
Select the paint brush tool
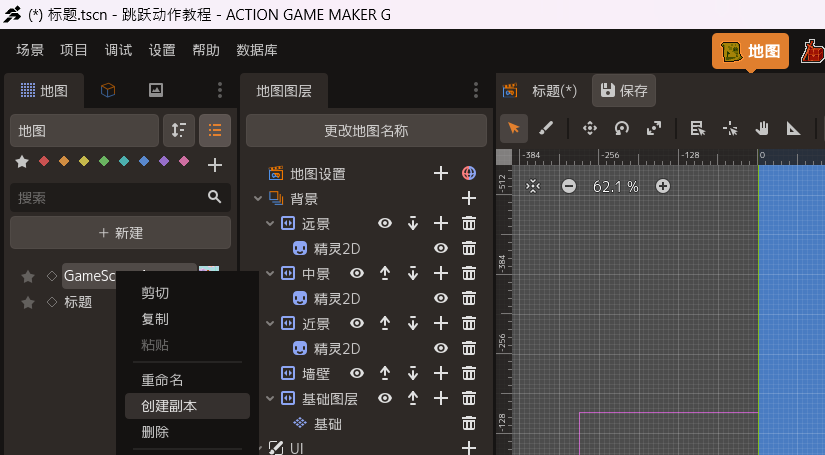pyautogui.click(x=546, y=128)
